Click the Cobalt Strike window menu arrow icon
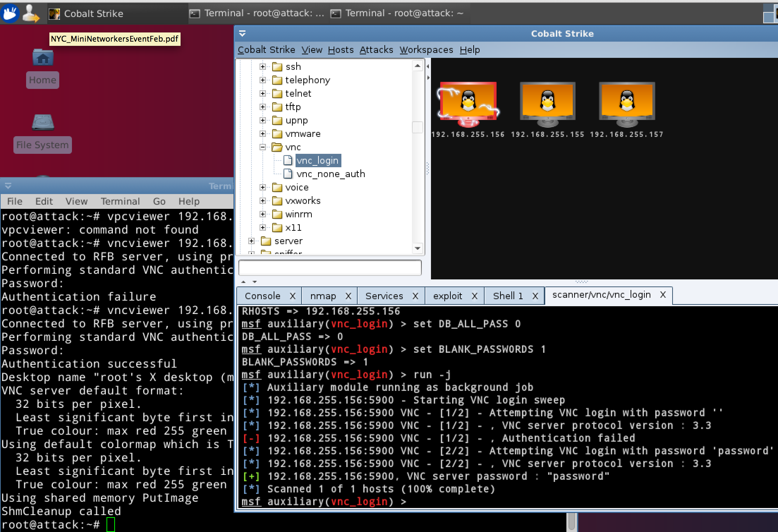Screen dimensions: 778x532 (x=242, y=34)
